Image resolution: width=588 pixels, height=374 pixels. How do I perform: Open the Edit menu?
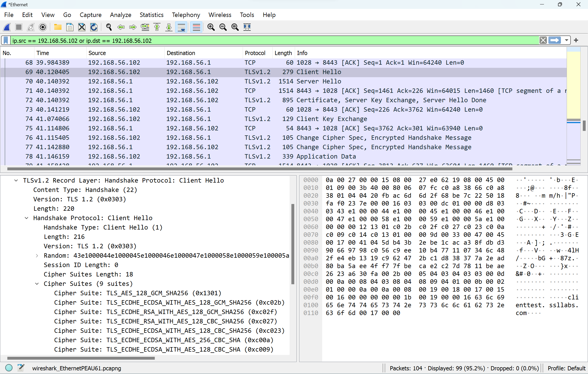pyautogui.click(x=27, y=15)
